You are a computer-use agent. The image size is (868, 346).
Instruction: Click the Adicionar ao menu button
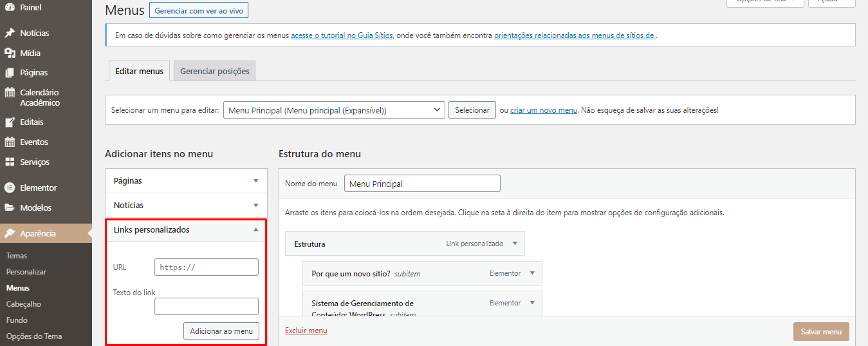tap(221, 331)
